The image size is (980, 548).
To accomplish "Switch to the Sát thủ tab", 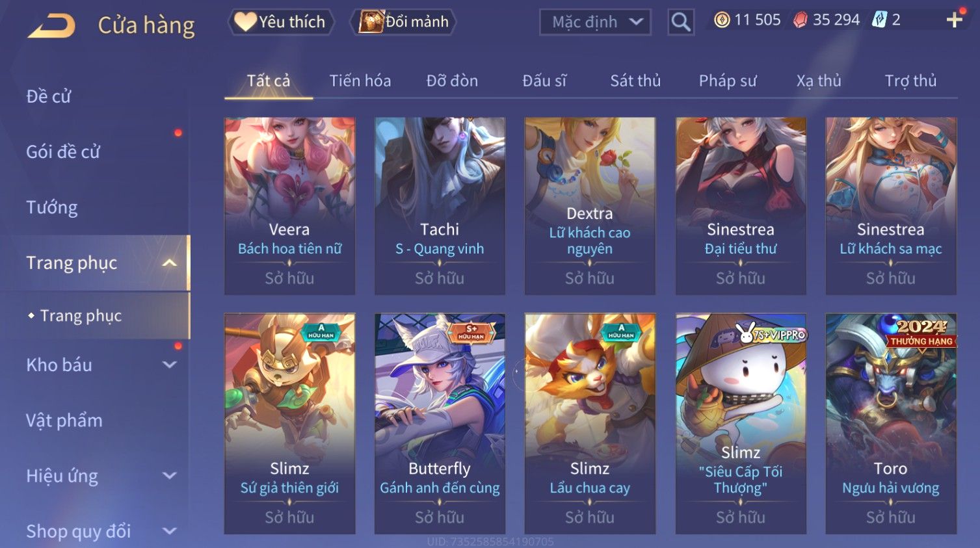I will point(635,81).
